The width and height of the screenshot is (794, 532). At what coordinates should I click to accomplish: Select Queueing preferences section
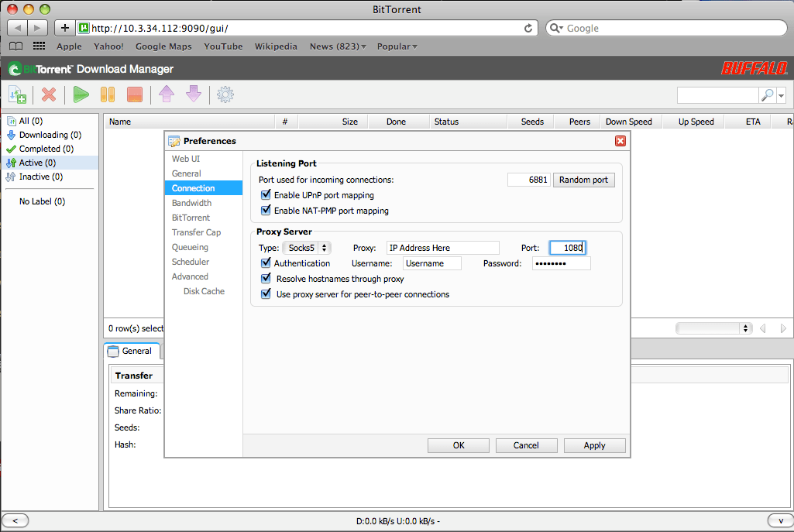tap(190, 246)
